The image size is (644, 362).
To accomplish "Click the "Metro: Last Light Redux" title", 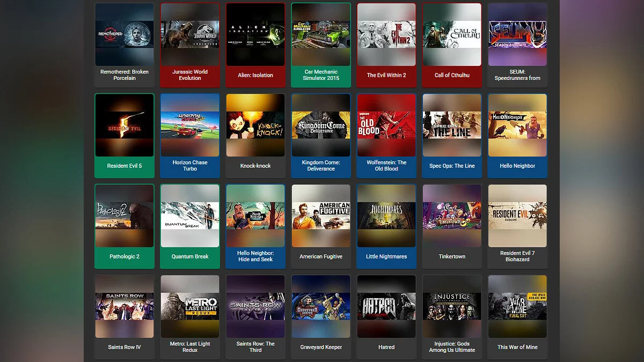I will (x=190, y=347).
